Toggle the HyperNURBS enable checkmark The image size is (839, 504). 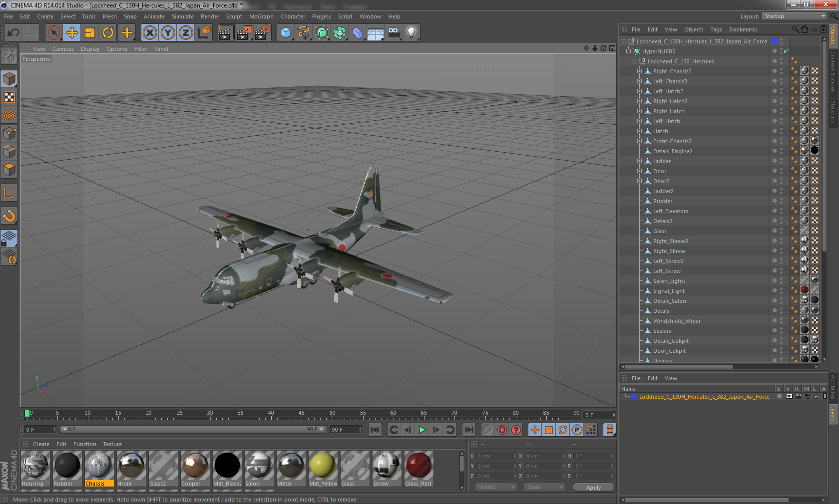click(x=786, y=51)
